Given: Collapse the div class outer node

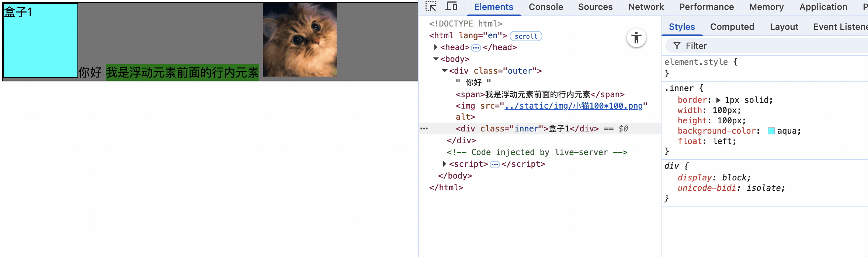Looking at the screenshot, I should [445, 71].
